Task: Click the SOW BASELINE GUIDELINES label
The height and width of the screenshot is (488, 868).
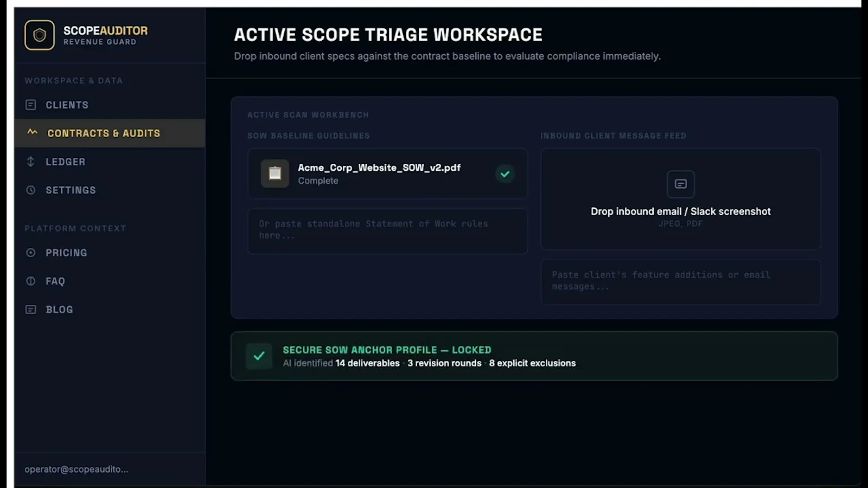Action: (x=308, y=136)
